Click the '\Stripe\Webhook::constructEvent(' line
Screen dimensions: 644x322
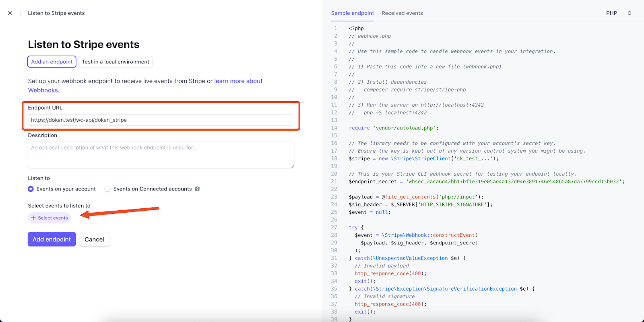pyautogui.click(x=416, y=235)
